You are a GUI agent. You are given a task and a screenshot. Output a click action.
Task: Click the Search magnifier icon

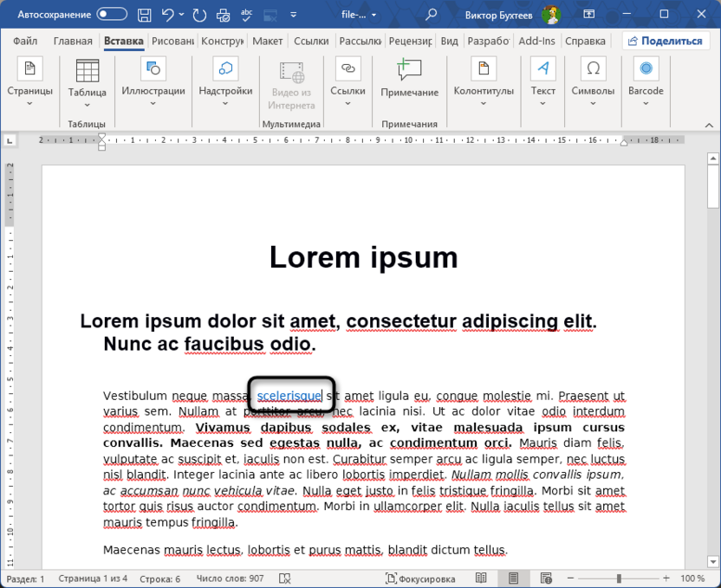431,15
